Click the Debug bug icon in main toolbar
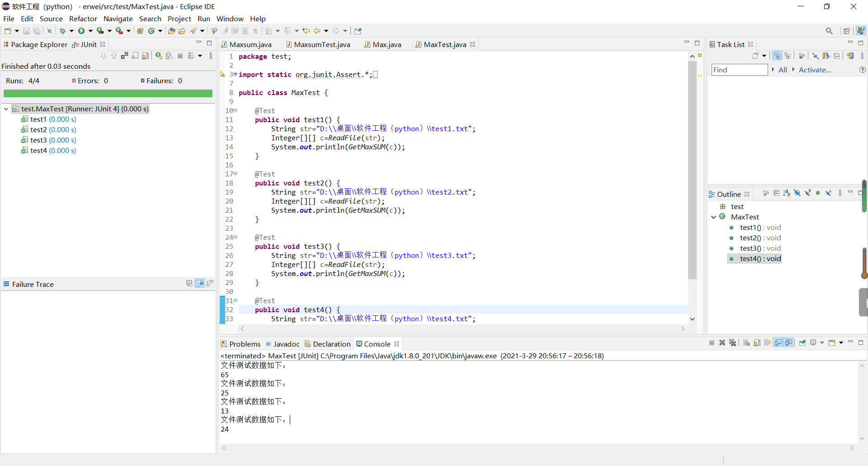Image resolution: width=868 pixels, height=466 pixels. 62,31
